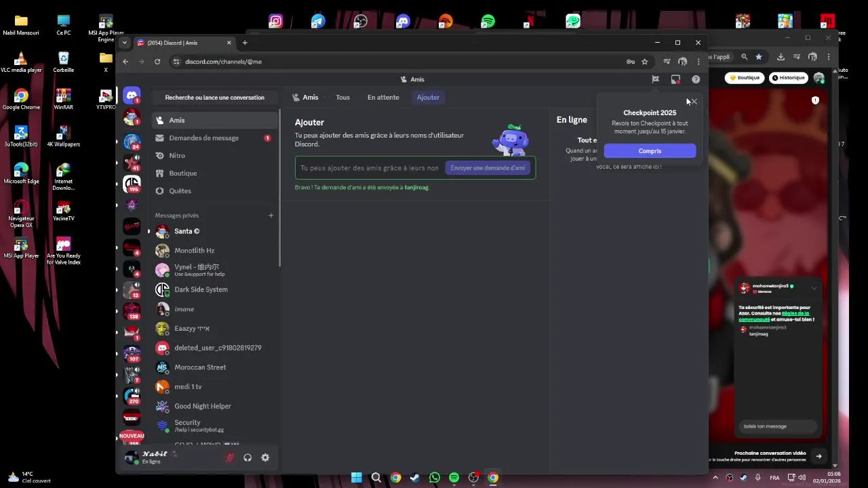Image resolution: width=868 pixels, height=488 pixels.
Task: Open the Eaazyy conversation
Action: [214, 329]
